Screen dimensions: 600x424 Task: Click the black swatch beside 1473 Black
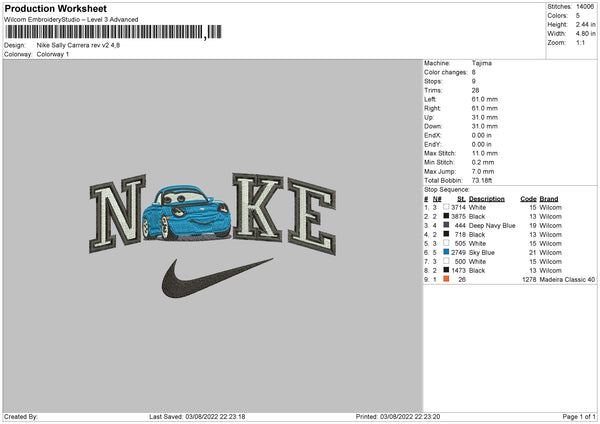click(446, 270)
